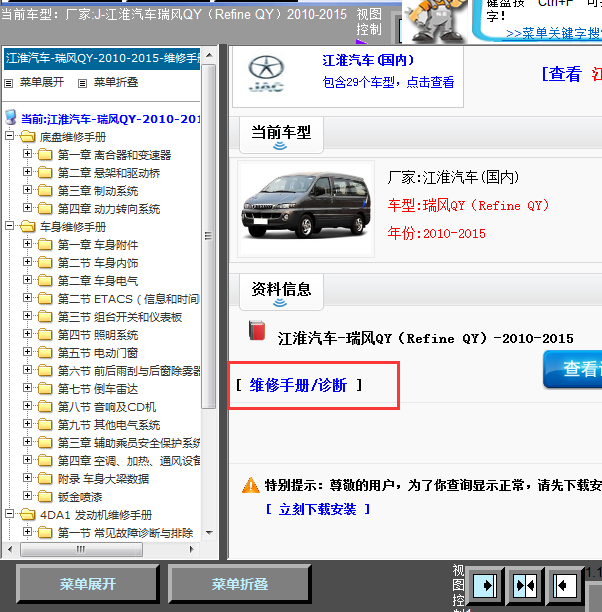Click folder icon of 钣金喷漆
Viewport: 602px width, 612px height.
pyautogui.click(x=45, y=496)
